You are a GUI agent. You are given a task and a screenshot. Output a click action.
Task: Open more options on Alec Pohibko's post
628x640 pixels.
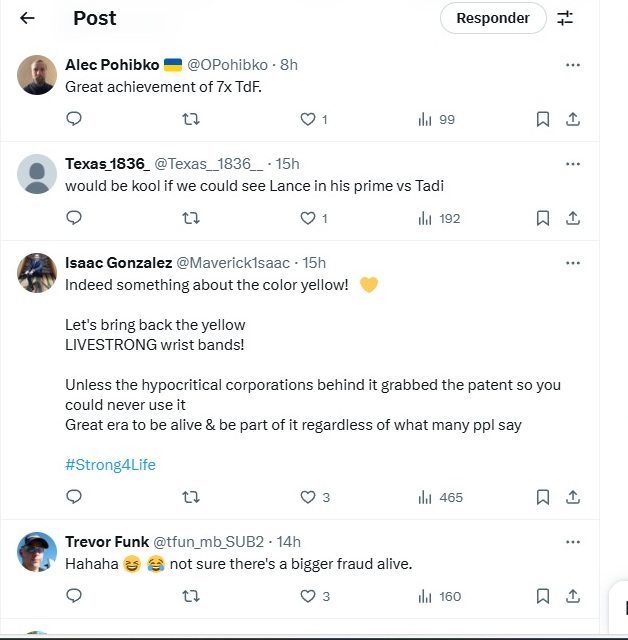click(573, 65)
